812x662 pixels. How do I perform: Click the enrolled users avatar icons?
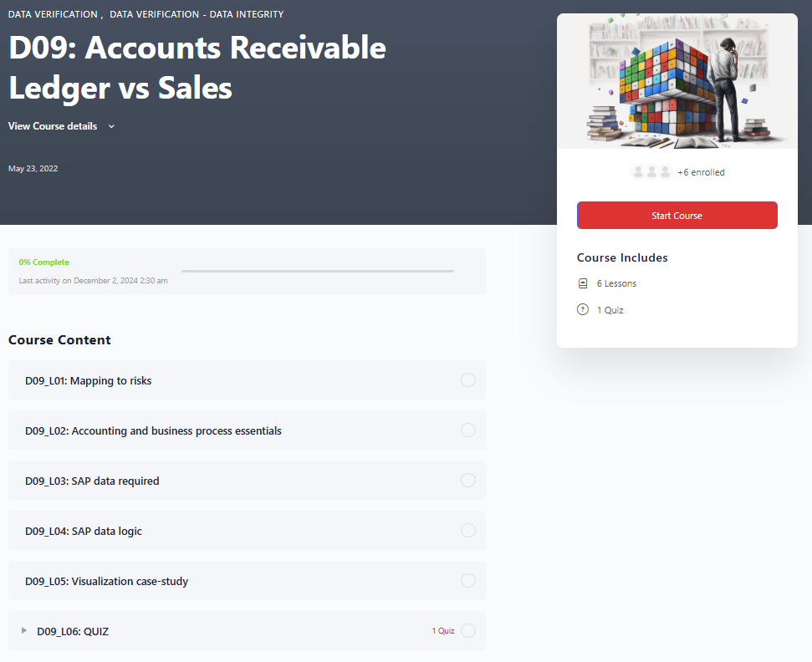tap(651, 172)
